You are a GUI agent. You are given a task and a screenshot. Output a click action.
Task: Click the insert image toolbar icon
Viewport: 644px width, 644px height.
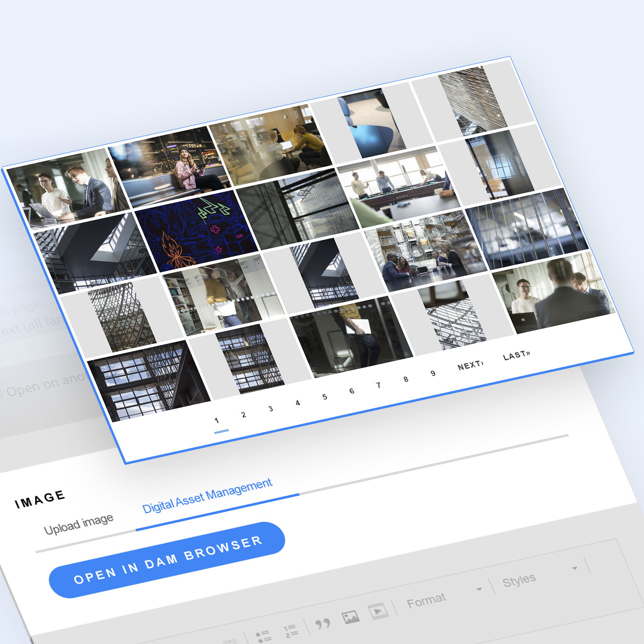[350, 617]
